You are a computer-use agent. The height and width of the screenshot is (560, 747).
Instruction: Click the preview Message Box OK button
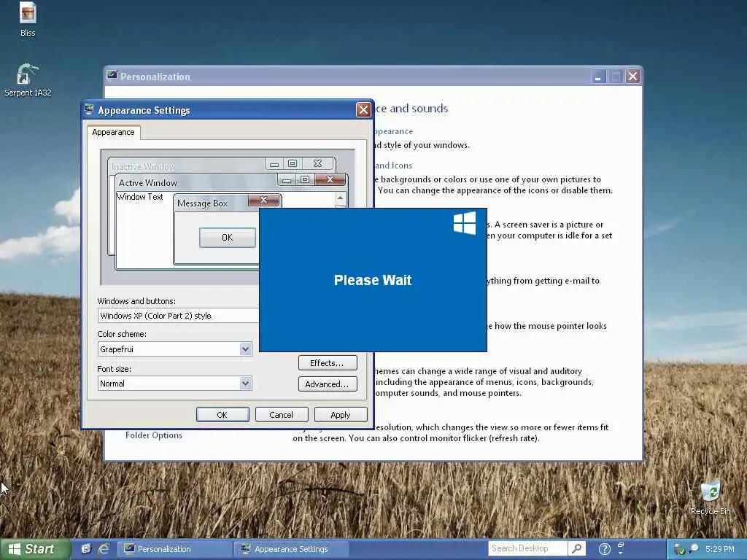pos(228,238)
